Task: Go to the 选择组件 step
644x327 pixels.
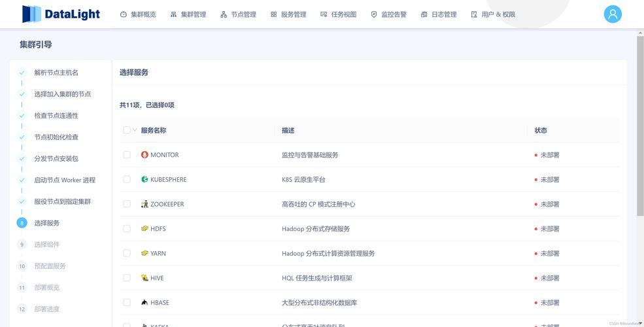Action: point(47,245)
